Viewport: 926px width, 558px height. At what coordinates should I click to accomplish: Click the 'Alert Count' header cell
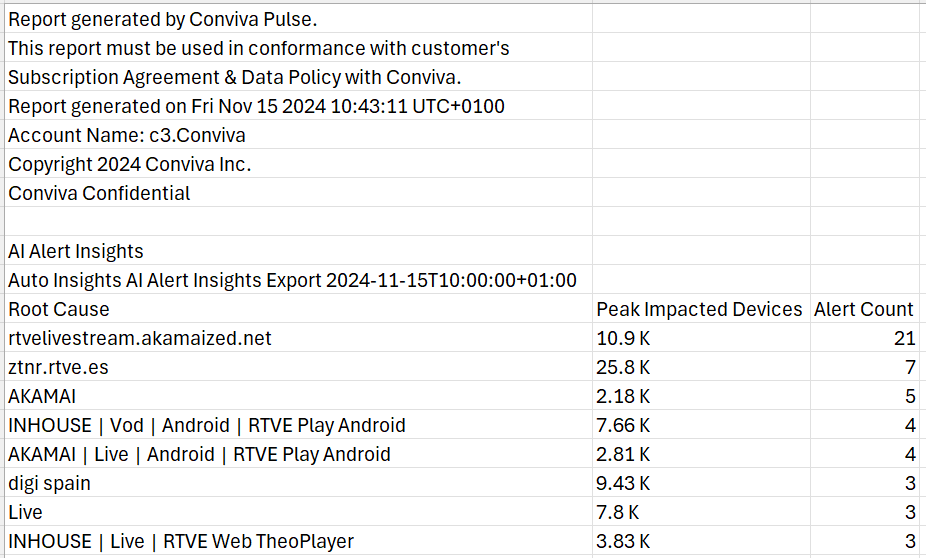[863, 309]
